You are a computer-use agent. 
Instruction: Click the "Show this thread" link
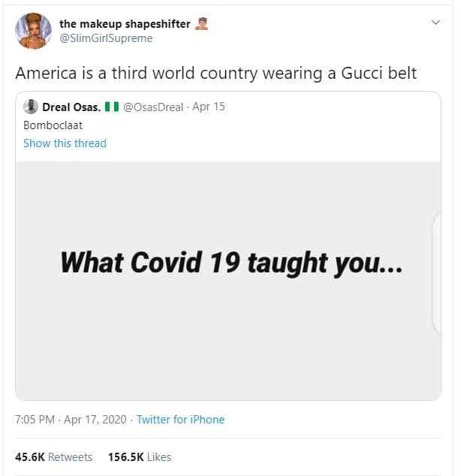(65, 143)
